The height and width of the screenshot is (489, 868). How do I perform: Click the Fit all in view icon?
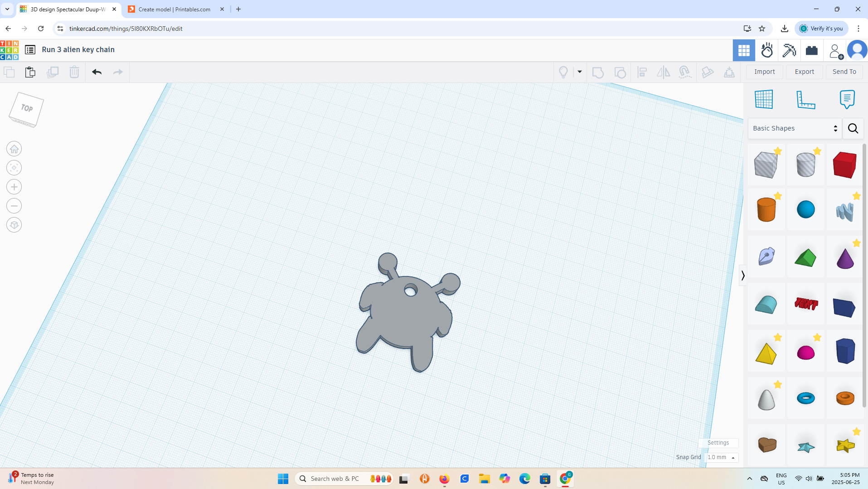14,168
